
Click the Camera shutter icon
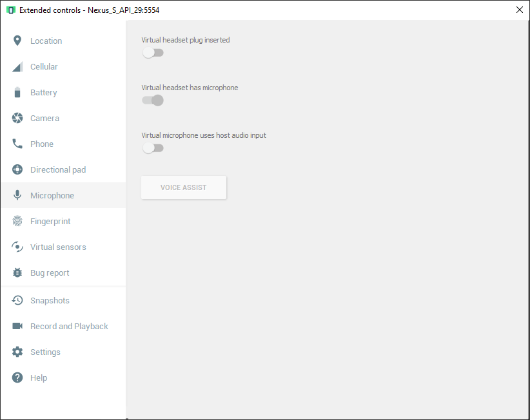coord(17,119)
